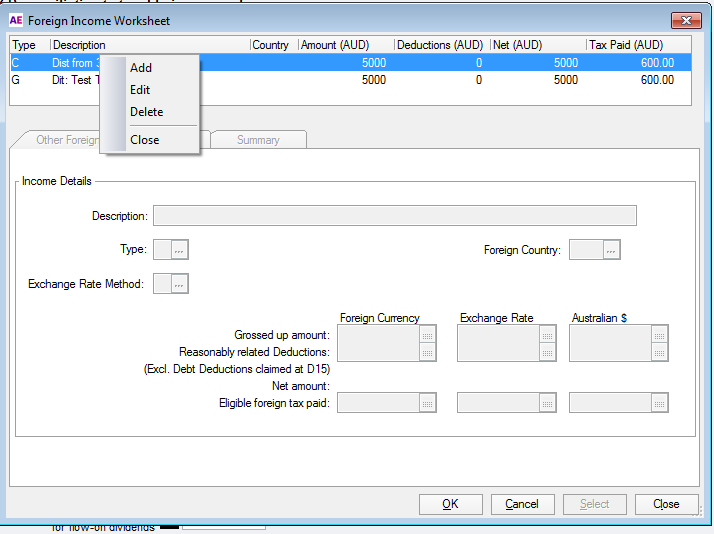Open the Type lookup ellipsis button

(179, 250)
